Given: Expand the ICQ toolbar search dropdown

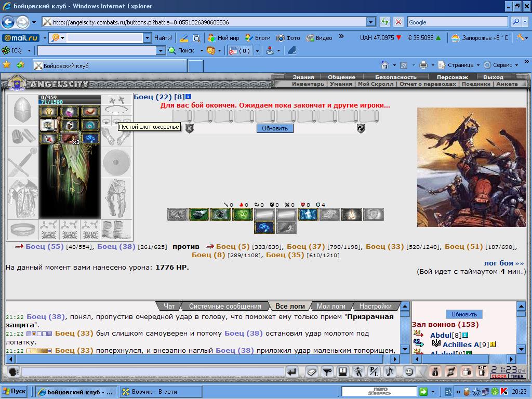Looking at the screenshot, I should tap(161, 50).
